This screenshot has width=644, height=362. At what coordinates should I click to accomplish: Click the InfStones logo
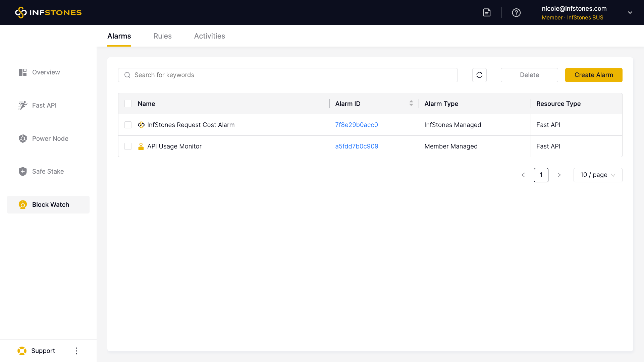coord(48,12)
